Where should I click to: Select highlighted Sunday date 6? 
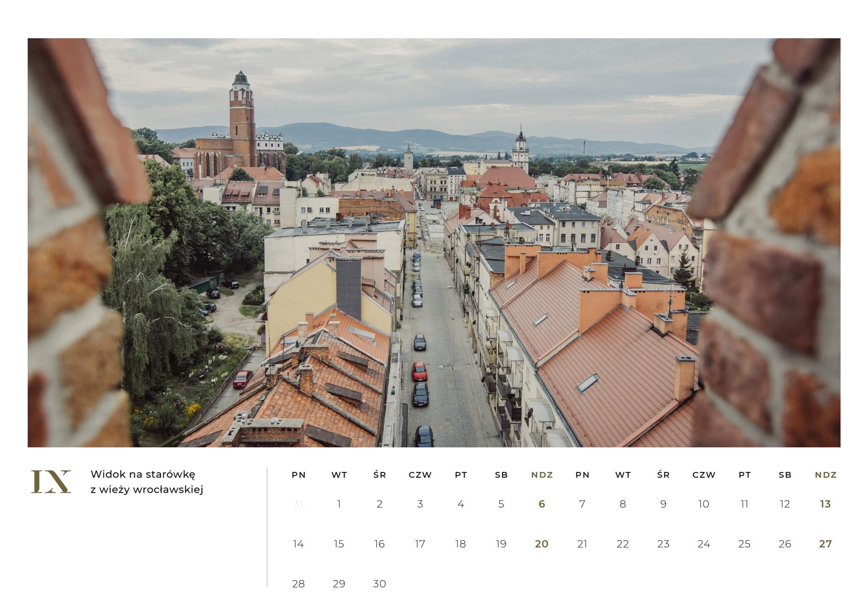click(x=542, y=504)
